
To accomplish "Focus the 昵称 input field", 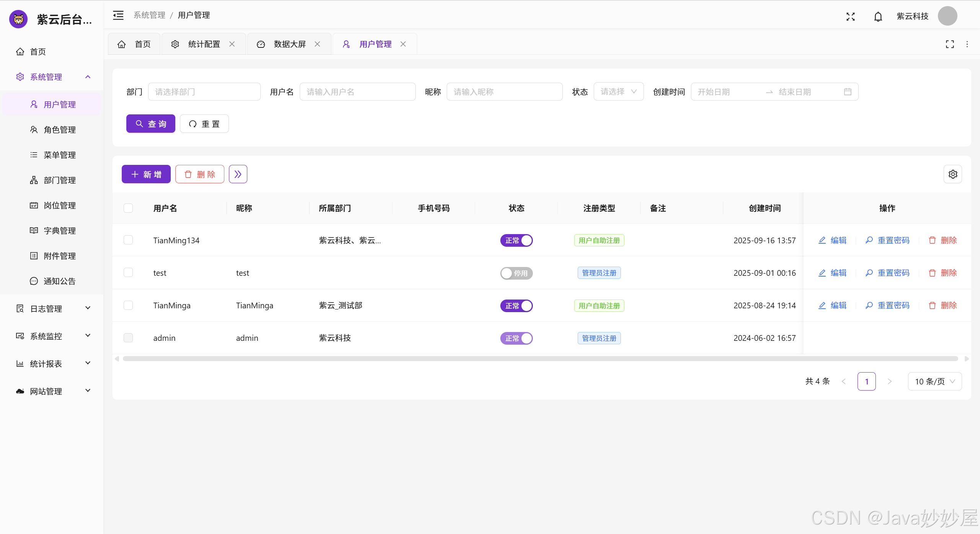I will pos(505,92).
